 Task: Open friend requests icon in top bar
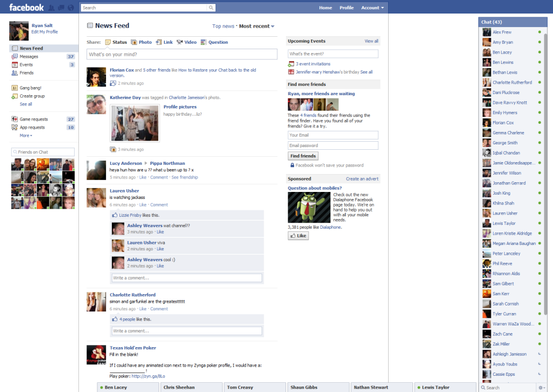(51, 8)
